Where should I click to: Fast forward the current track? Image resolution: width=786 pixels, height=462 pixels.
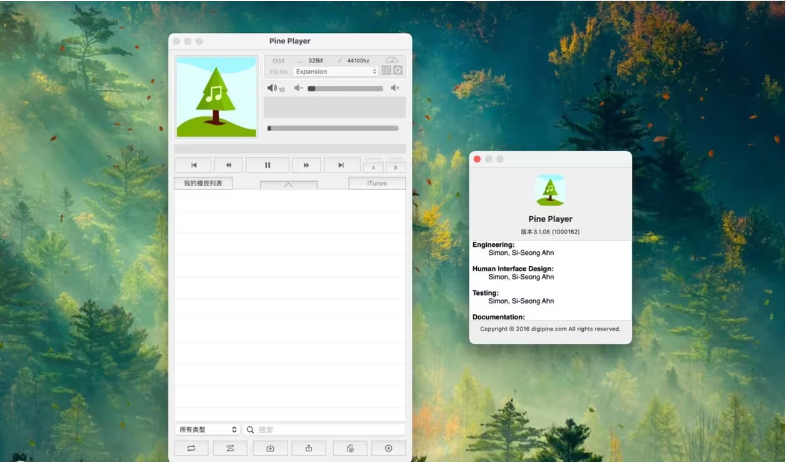[x=306, y=165]
